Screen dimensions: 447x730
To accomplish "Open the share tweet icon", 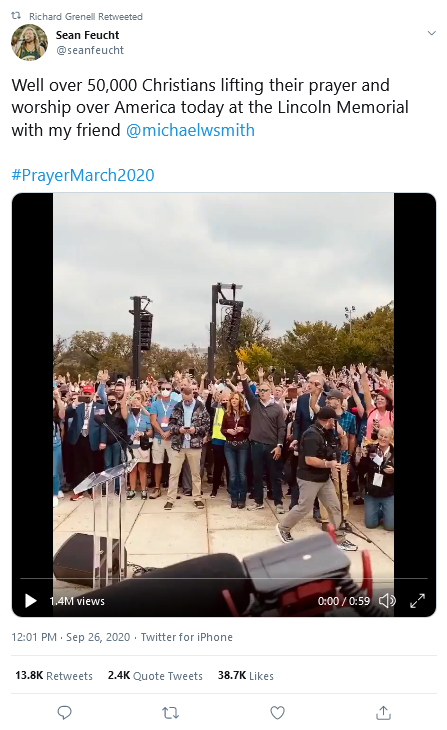I will tap(383, 712).
